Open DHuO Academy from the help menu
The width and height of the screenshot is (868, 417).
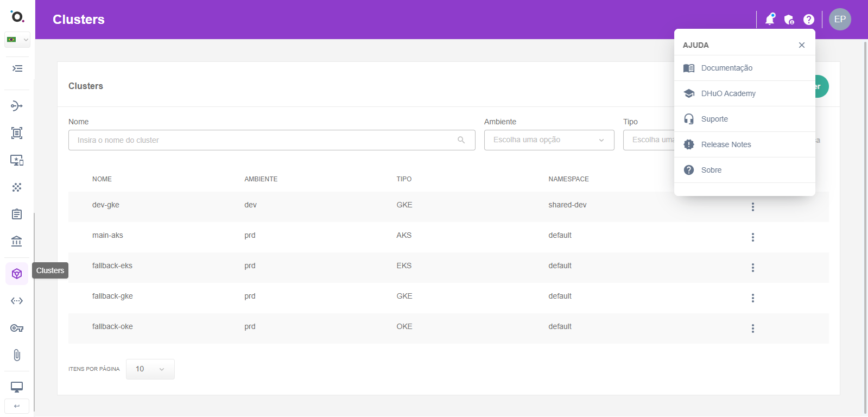745,93
